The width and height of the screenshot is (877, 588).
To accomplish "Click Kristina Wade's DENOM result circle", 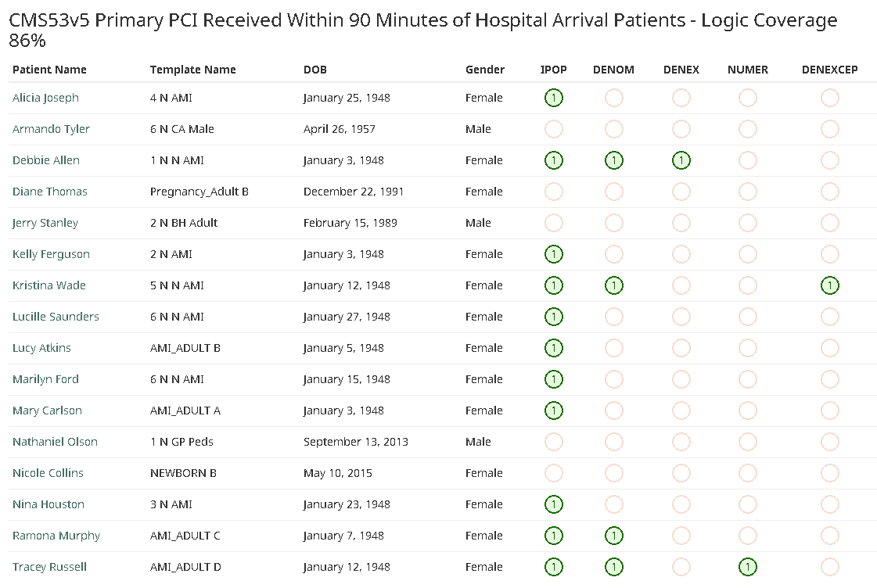I will click(x=613, y=285).
